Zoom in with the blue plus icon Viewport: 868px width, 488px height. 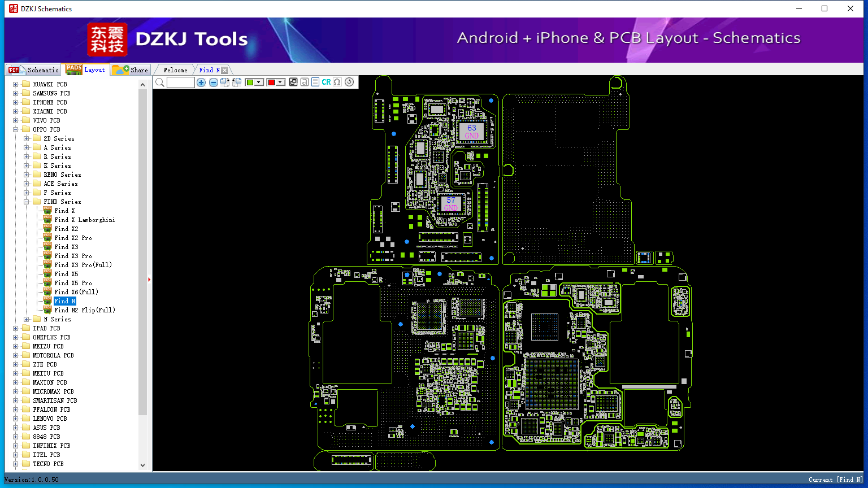pyautogui.click(x=201, y=82)
